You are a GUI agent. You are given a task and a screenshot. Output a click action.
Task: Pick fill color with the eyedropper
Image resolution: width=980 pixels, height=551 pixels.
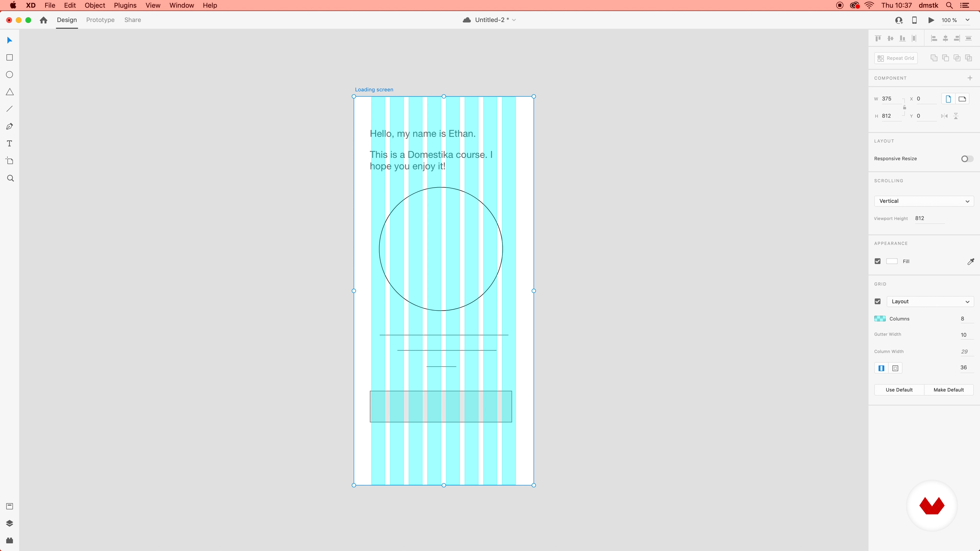pyautogui.click(x=971, y=261)
